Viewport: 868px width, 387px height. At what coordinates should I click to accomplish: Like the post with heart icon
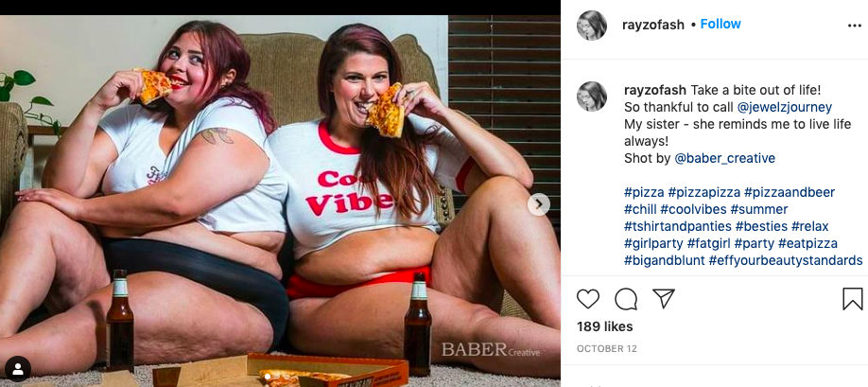point(588,299)
